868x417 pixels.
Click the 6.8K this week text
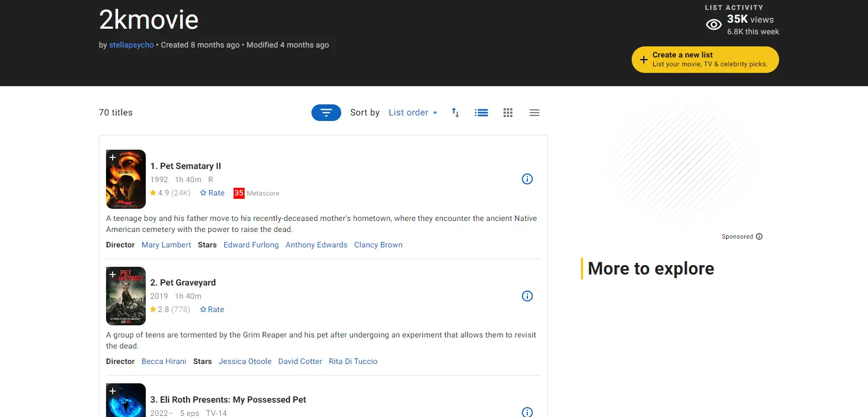click(x=753, y=31)
